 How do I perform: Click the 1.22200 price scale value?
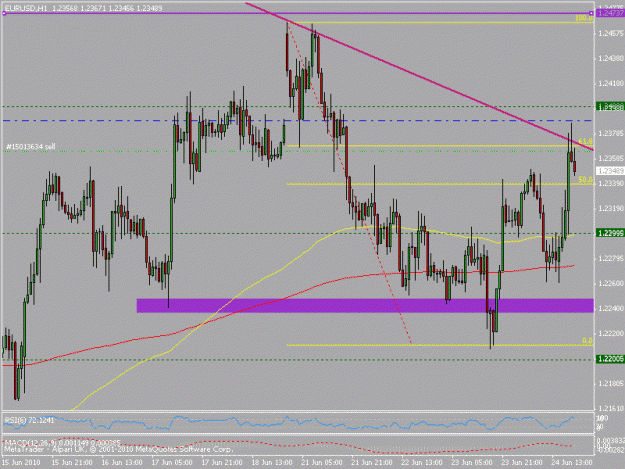[x=611, y=334]
